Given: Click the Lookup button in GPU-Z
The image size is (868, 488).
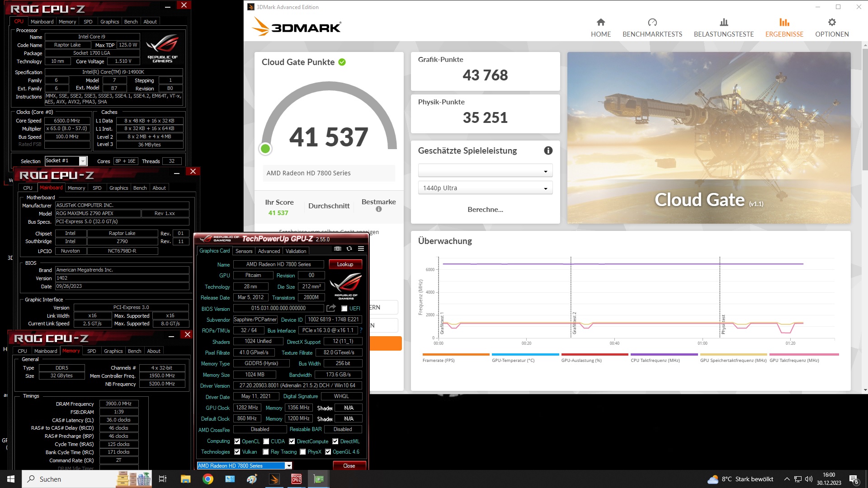Looking at the screenshot, I should (345, 264).
